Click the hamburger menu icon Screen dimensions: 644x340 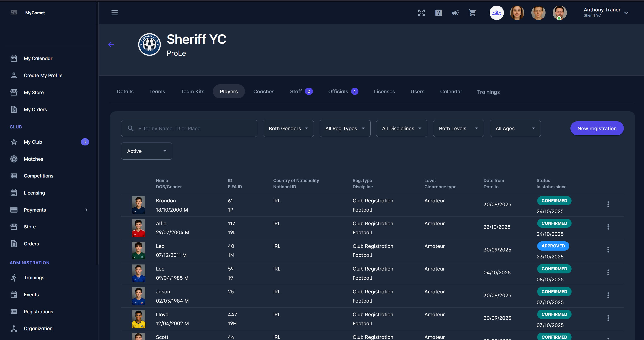click(x=114, y=13)
